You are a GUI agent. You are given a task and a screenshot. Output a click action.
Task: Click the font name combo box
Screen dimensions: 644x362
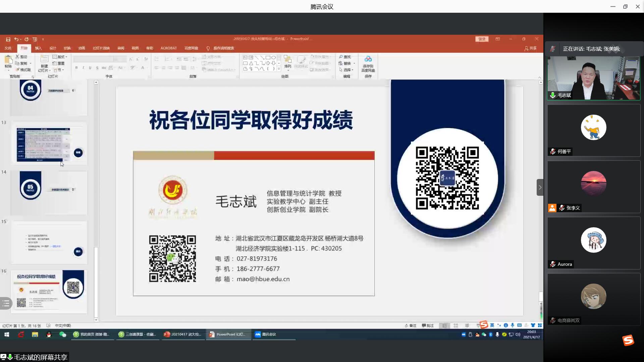point(93,59)
